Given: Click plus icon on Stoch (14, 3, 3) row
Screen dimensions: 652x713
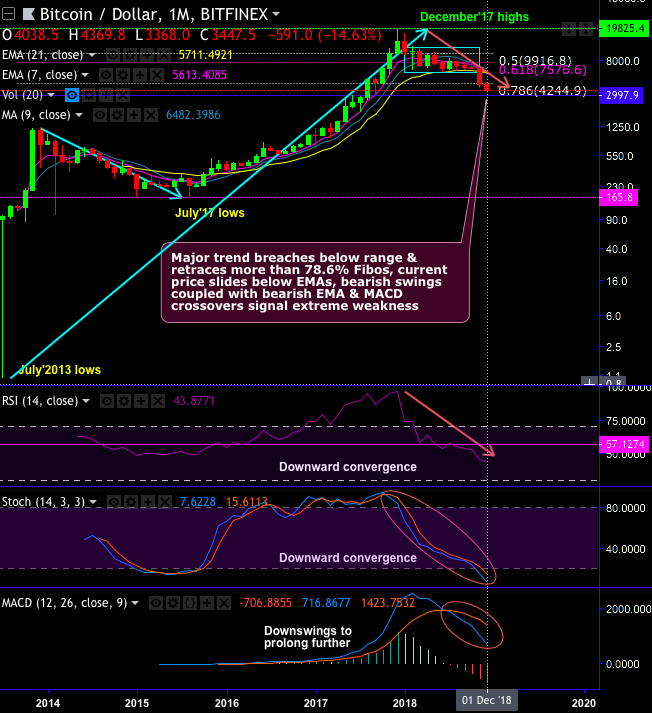Looking at the screenshot, I should point(148,502).
